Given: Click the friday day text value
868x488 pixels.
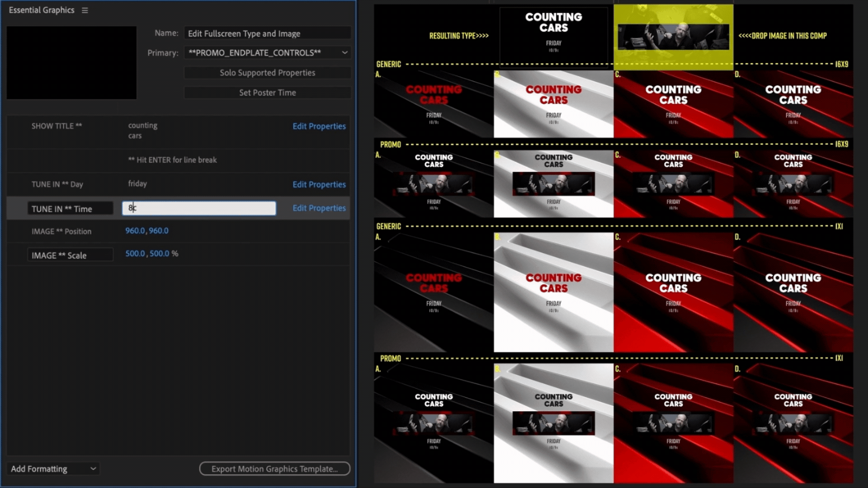Looking at the screenshot, I should pos(137,183).
